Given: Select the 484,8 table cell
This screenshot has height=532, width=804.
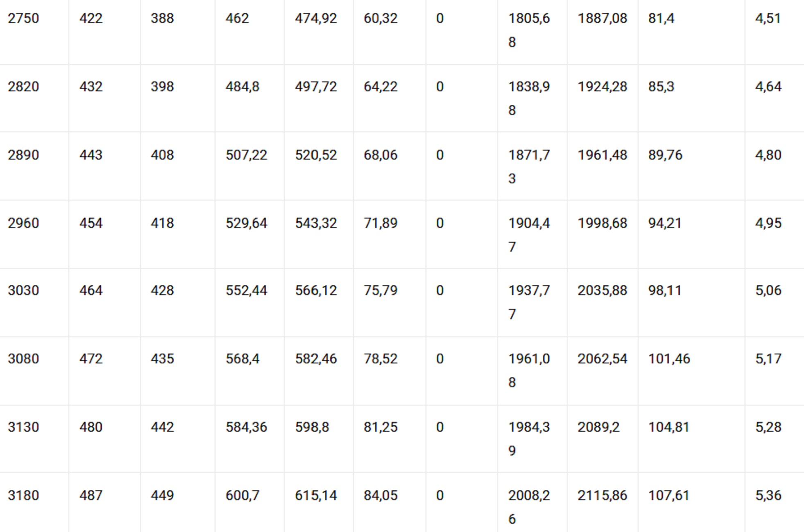Looking at the screenshot, I should 242,87.
